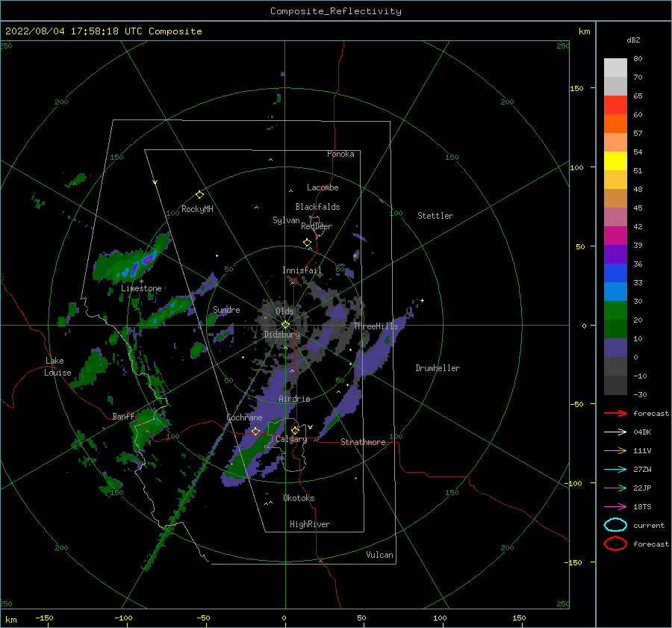Image resolution: width=672 pixels, height=628 pixels.
Task: Click the 30 dBZ light blue swatch
Action: 615,291
